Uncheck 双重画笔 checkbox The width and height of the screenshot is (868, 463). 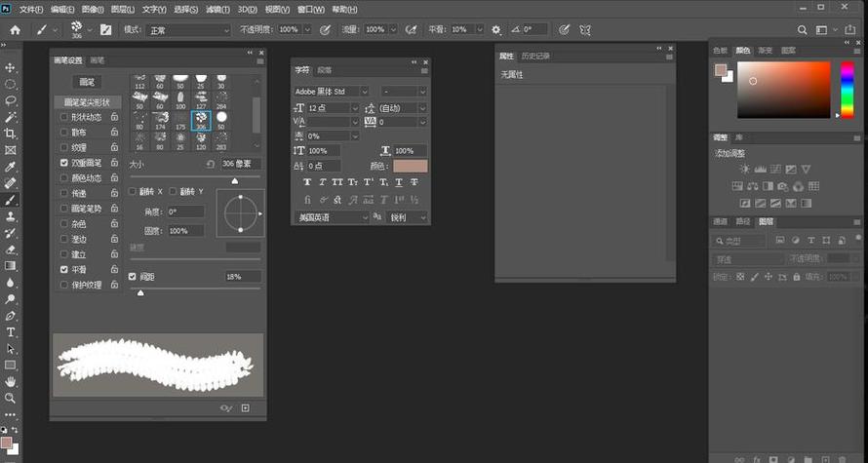coord(64,163)
